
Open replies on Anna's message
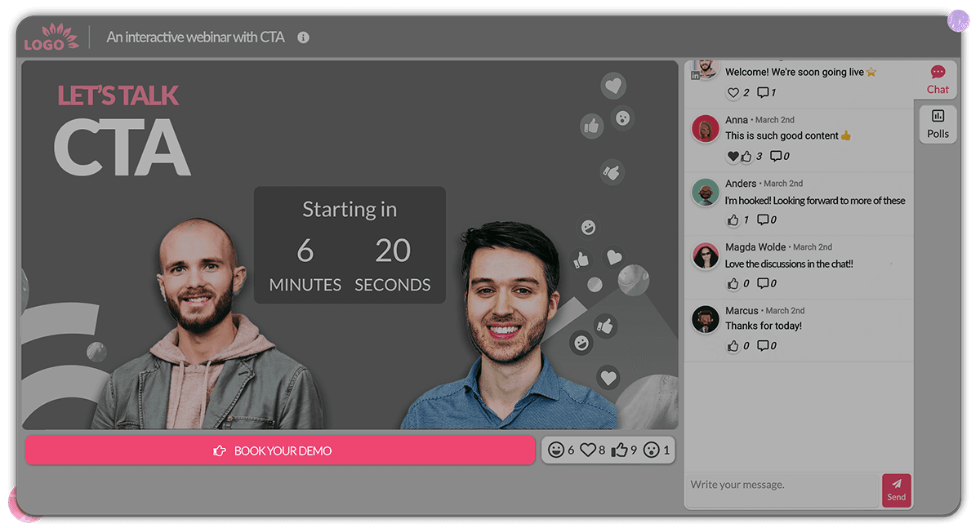(776, 156)
